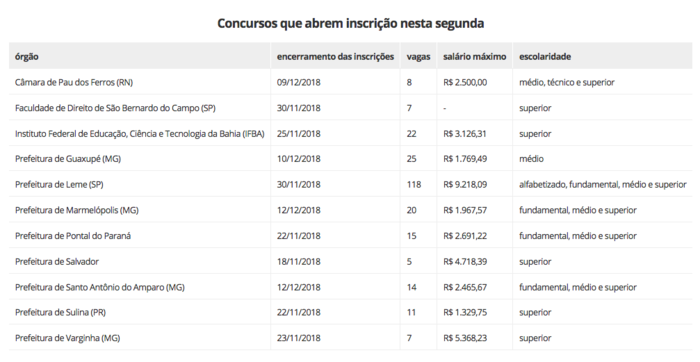
Task: Click the encerramento das inscrições column header
Action: (x=335, y=57)
